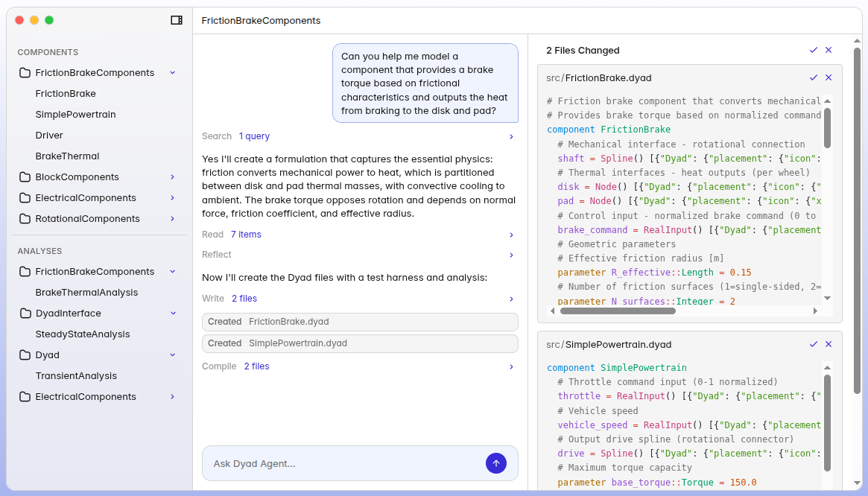
Task: Expand the Write 2 files step chevron
Action: tap(512, 299)
